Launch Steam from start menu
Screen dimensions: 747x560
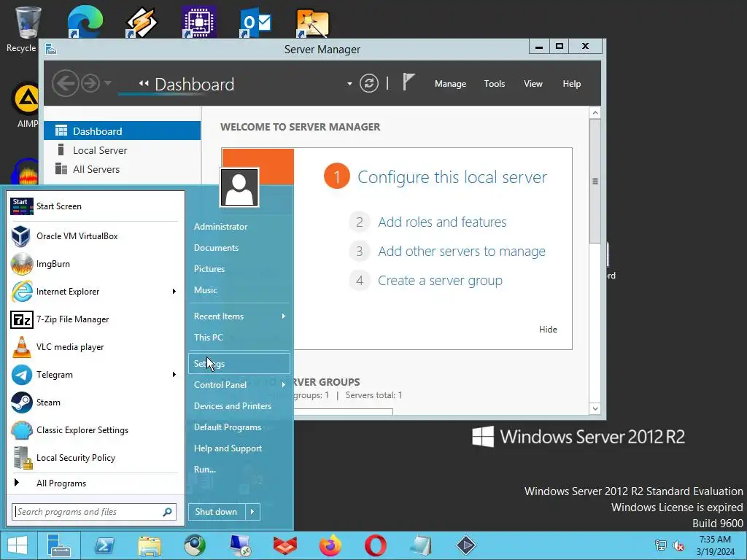pos(96,402)
